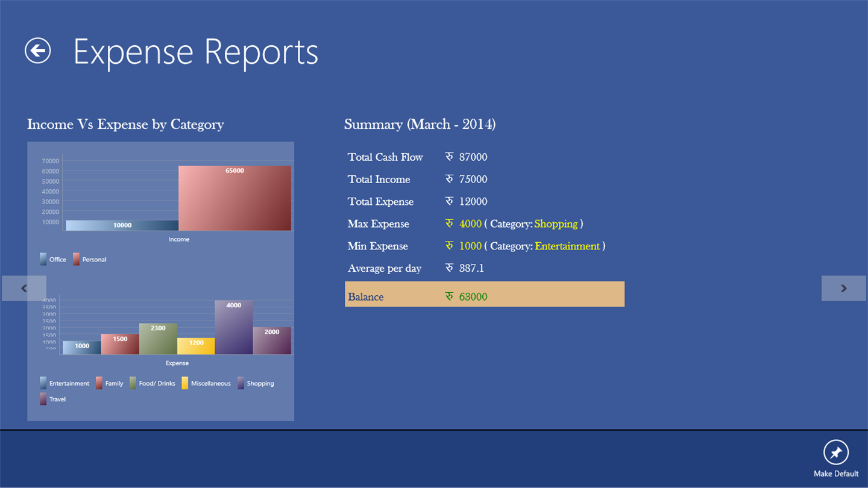Screen dimensions: 868x488
Task: Click the Office legend color swatch
Action: coord(43,259)
